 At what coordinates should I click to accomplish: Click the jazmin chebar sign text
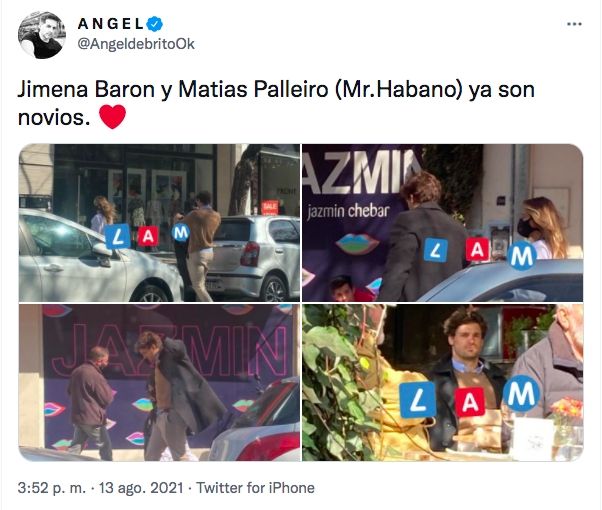348,211
